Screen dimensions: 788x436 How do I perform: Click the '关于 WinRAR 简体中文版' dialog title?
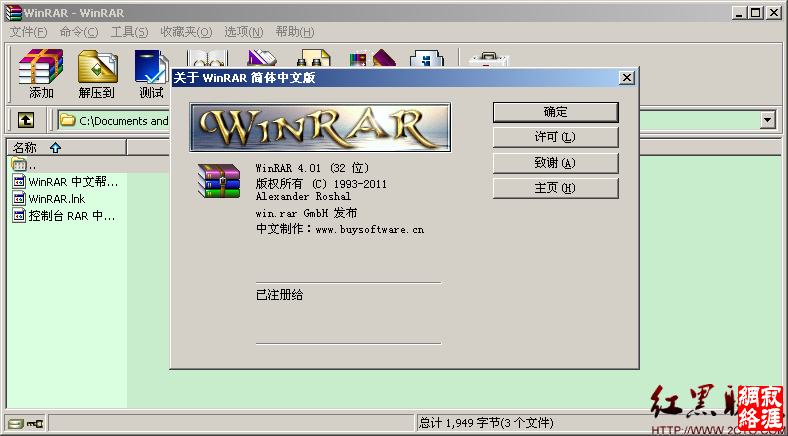[244, 78]
